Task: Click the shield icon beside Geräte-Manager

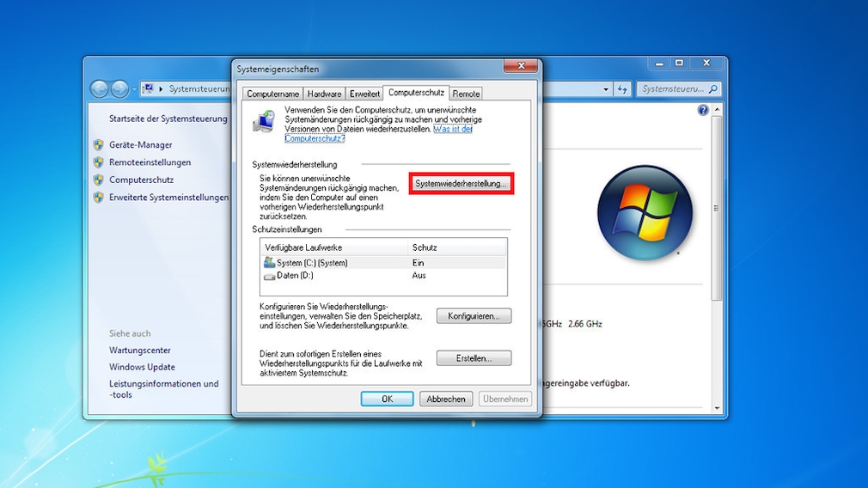Action: 99,145
